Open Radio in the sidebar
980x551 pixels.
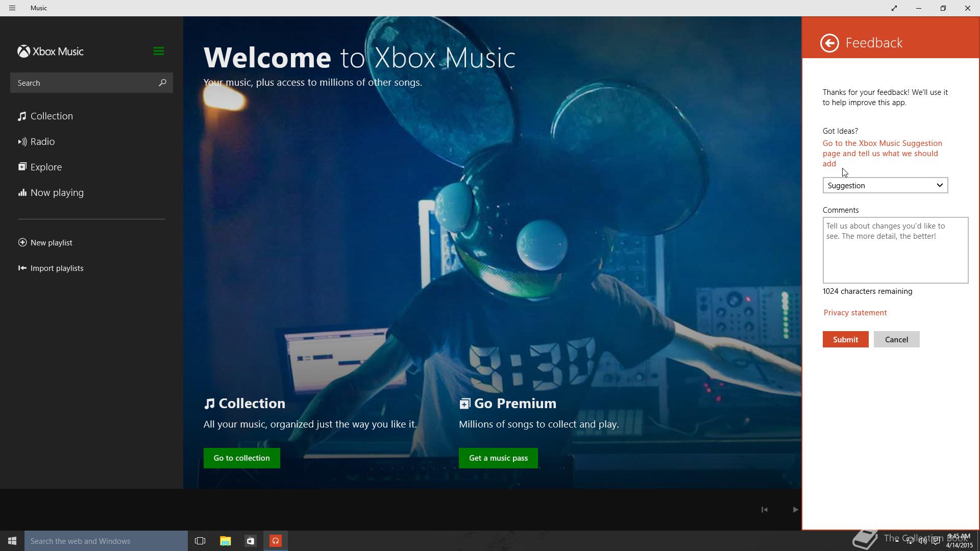click(x=36, y=142)
